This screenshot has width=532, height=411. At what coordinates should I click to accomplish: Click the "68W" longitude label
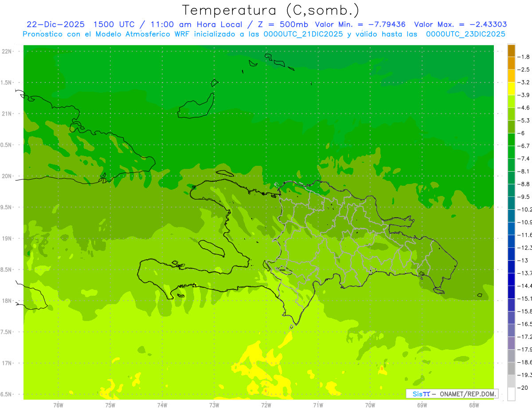click(x=474, y=405)
